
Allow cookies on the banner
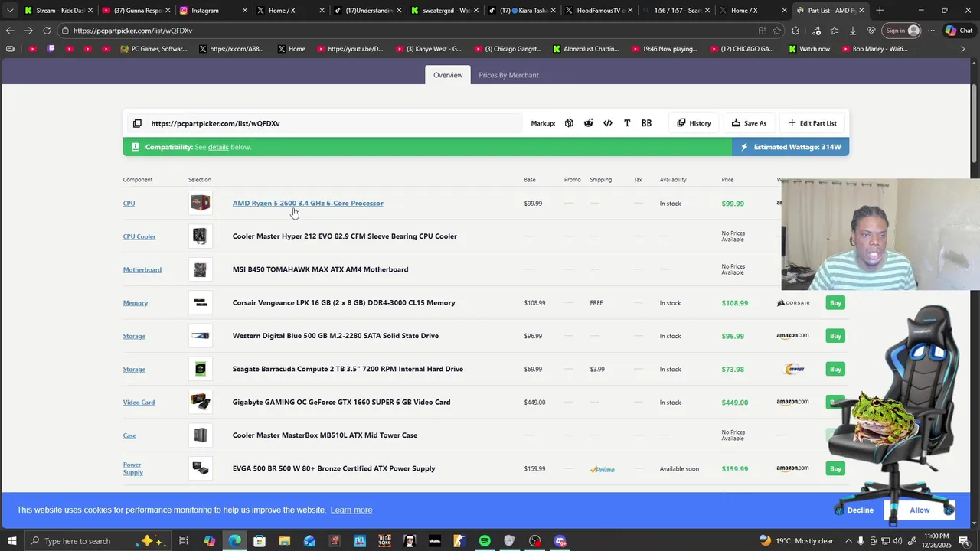coord(920,510)
